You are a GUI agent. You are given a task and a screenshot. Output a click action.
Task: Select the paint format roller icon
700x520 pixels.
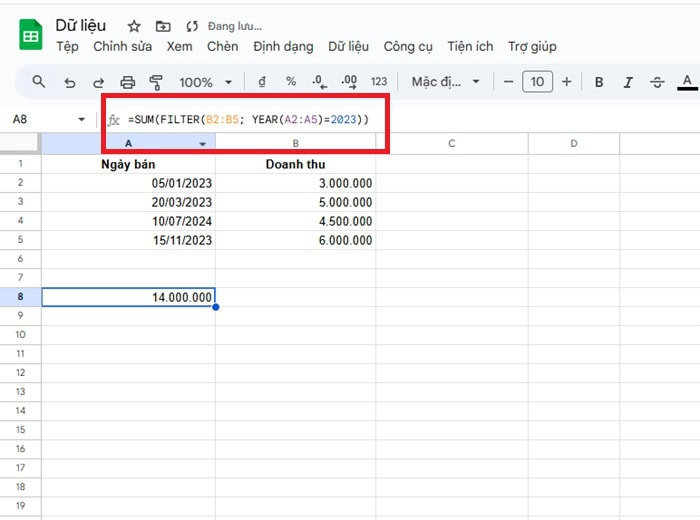click(156, 82)
